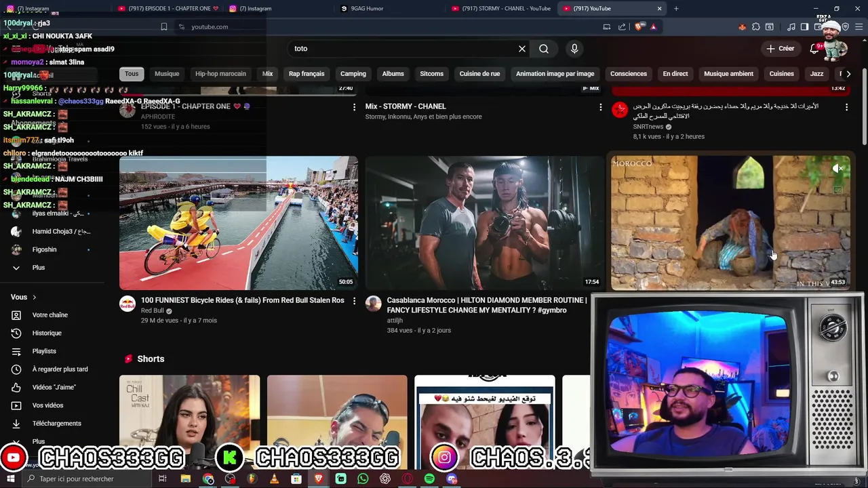Click the Créer button
The height and width of the screenshot is (488, 868).
pyautogui.click(x=781, y=49)
